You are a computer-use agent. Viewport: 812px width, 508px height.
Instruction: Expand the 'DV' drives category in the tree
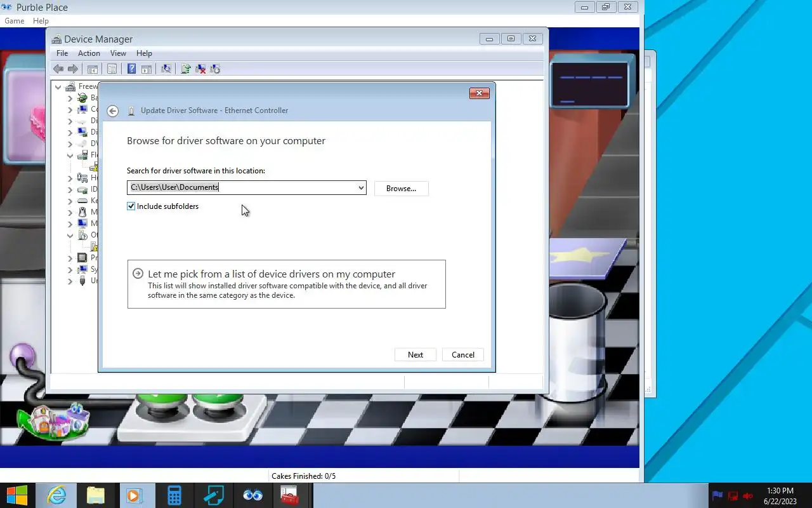point(70,144)
